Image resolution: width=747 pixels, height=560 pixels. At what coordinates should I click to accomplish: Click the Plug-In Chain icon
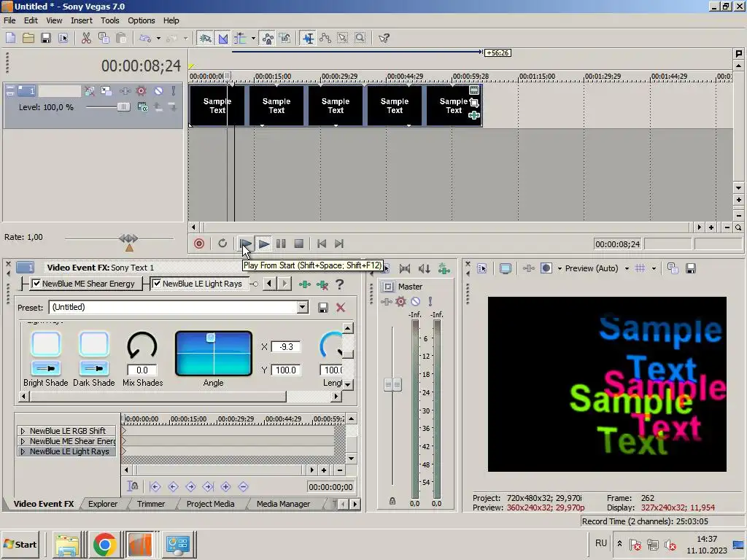pyautogui.click(x=304, y=284)
